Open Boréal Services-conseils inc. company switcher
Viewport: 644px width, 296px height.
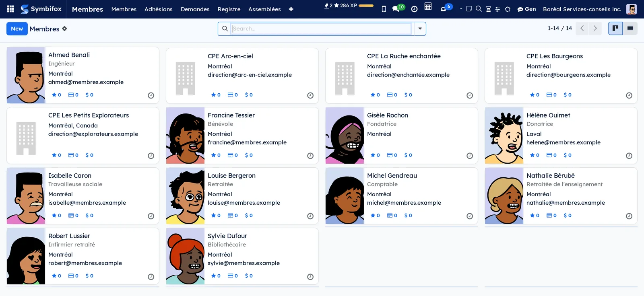[x=582, y=9]
